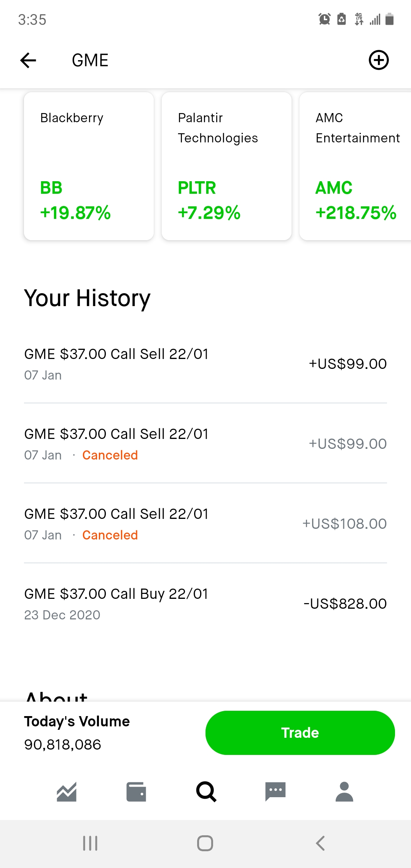Tap Android system back chevron
411x868 pixels.
click(x=320, y=843)
